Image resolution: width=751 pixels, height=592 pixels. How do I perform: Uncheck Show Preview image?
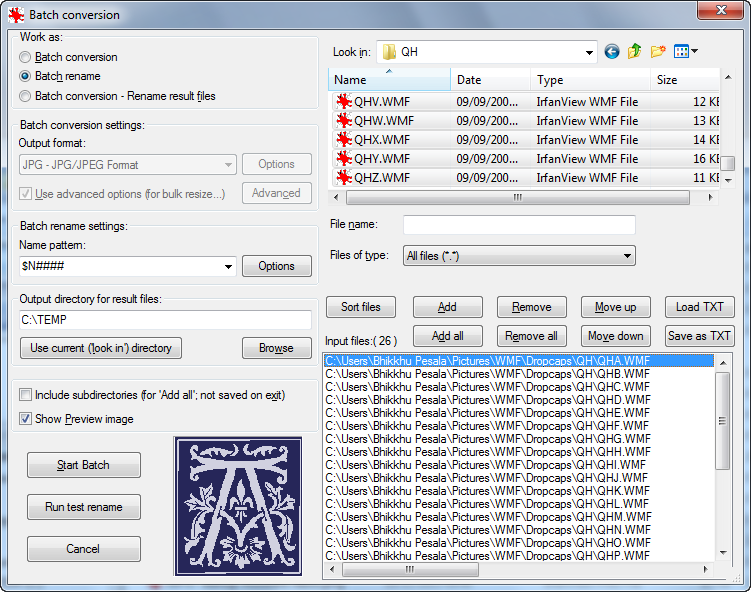(x=26, y=419)
